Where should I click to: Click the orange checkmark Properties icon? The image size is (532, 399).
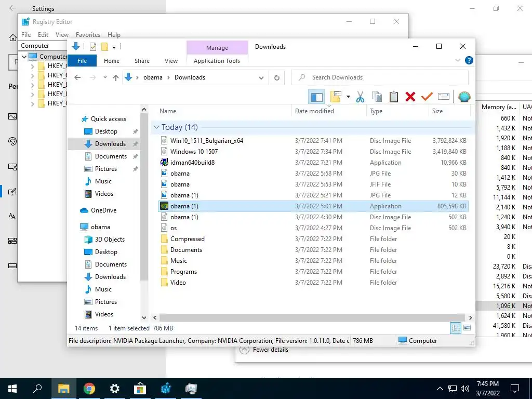click(x=427, y=97)
